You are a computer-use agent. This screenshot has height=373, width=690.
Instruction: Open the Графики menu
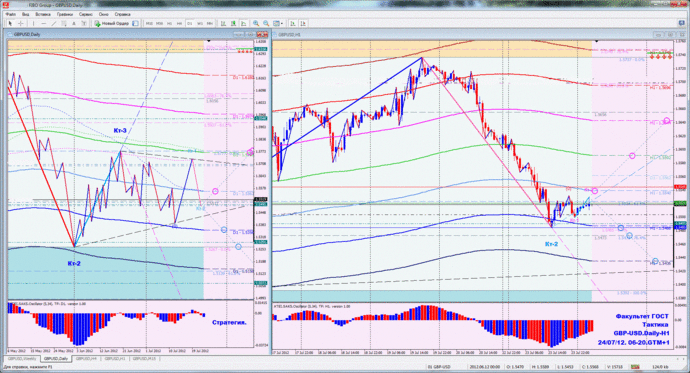pos(65,14)
